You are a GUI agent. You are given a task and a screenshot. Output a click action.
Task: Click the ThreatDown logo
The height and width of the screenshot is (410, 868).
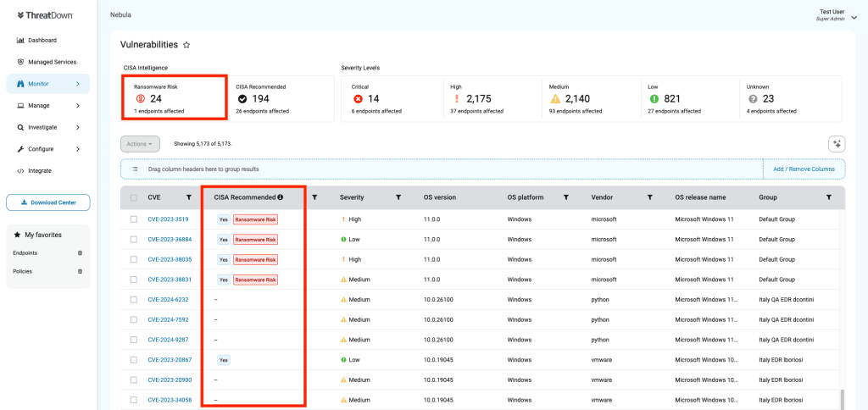45,15
